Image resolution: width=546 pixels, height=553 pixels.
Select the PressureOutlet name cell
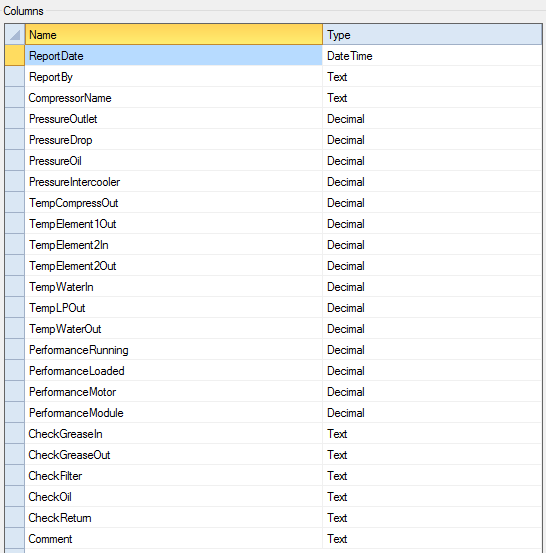click(174, 118)
